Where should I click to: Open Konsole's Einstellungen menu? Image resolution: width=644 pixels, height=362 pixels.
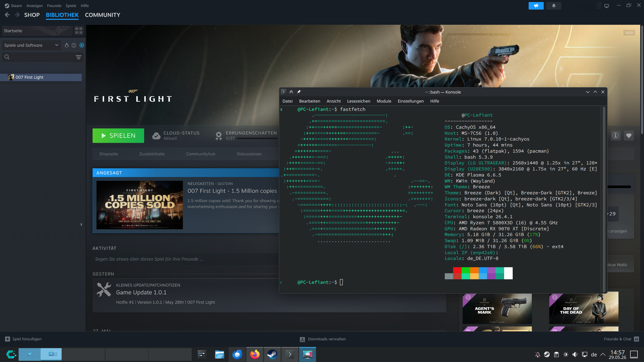tap(411, 101)
